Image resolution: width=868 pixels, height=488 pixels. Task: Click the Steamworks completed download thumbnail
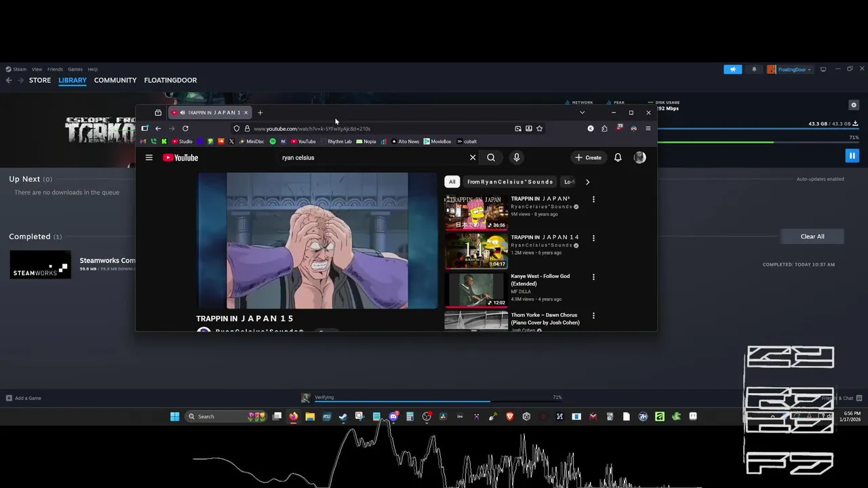pyautogui.click(x=40, y=264)
